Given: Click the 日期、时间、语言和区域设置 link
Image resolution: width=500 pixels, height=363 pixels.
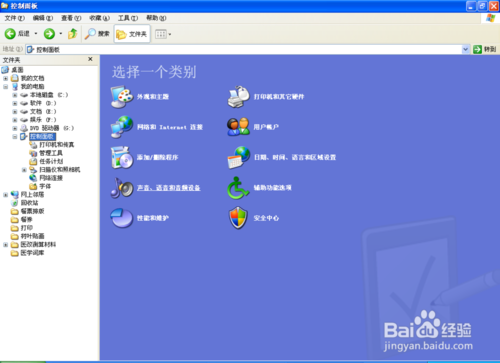Looking at the screenshot, I should (295, 157).
